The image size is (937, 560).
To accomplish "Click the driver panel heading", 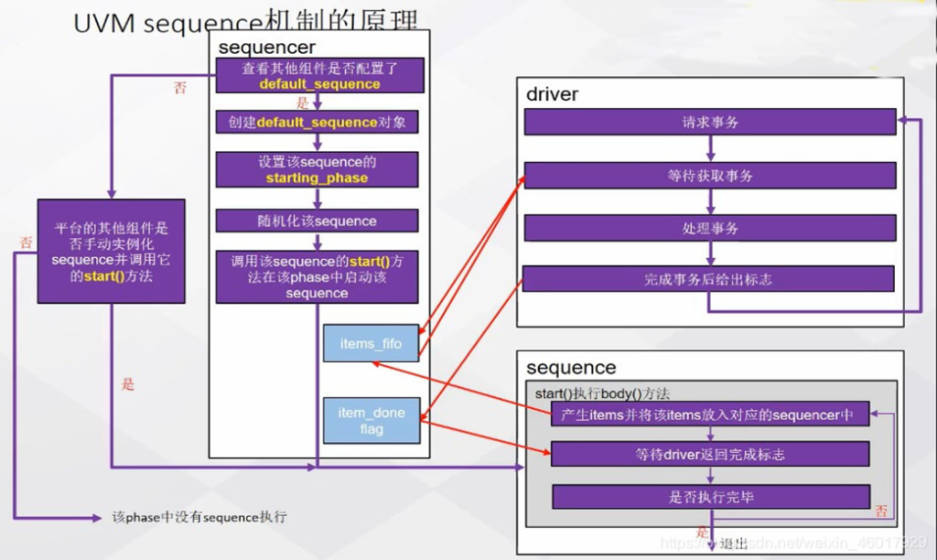I will pos(552,94).
